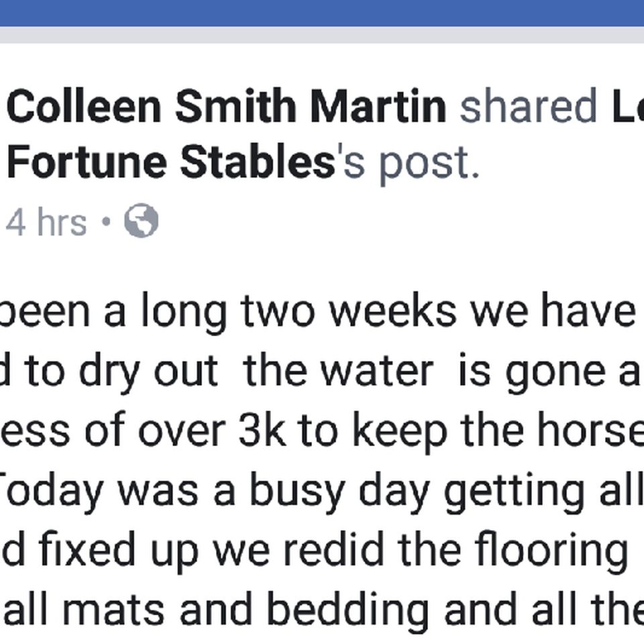Open Colleen Smith Martin's profile link
This screenshot has height=644, width=644.
point(227,107)
